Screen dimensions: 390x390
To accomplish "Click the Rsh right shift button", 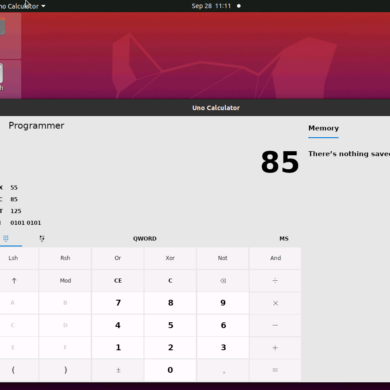I will tap(65, 258).
